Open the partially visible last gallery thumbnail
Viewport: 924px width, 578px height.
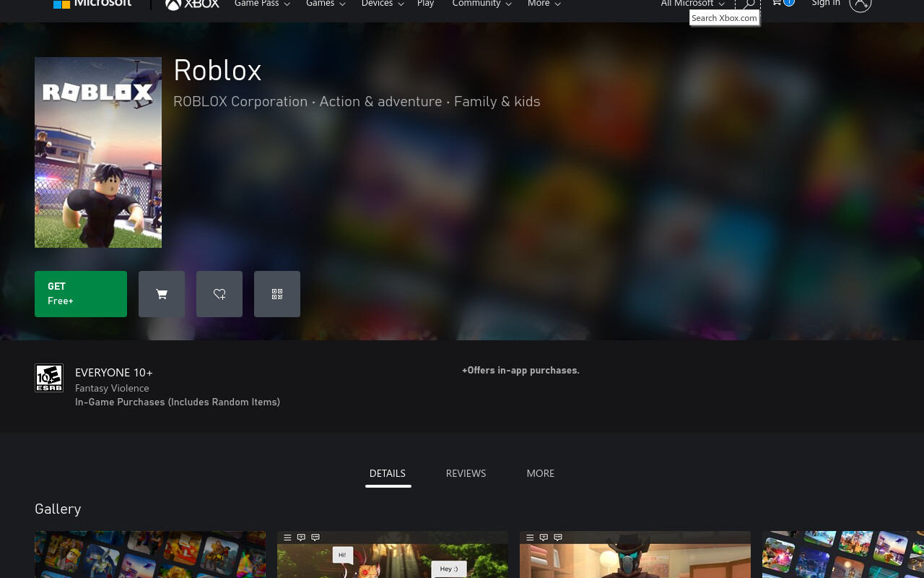pos(843,555)
